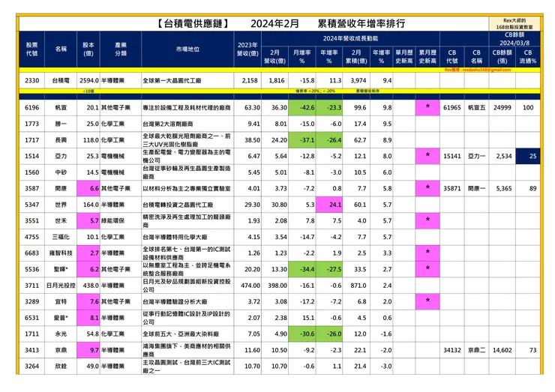The height and width of the screenshot is (392, 555).
Task: Select the 永光 name cell
Action: pyautogui.click(x=61, y=334)
